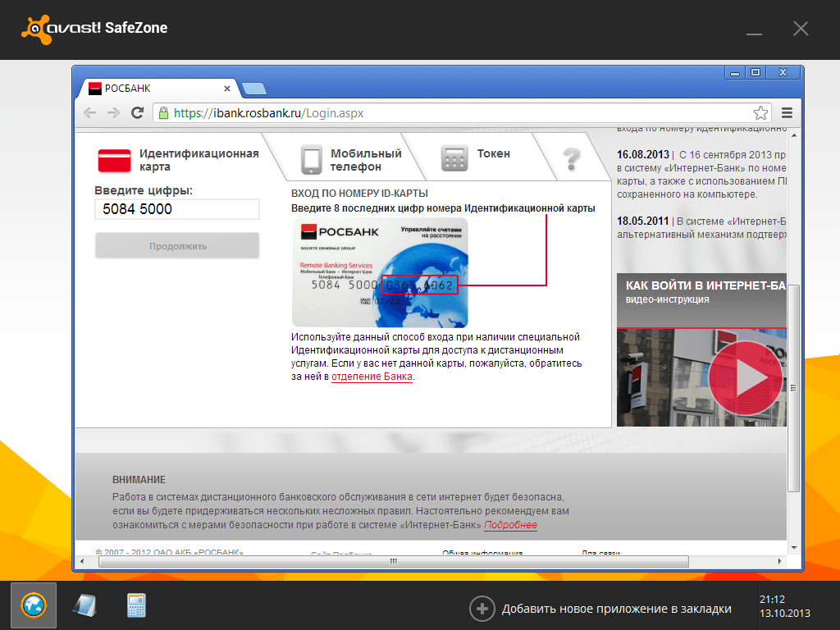Click the token calculator icon

[454, 159]
